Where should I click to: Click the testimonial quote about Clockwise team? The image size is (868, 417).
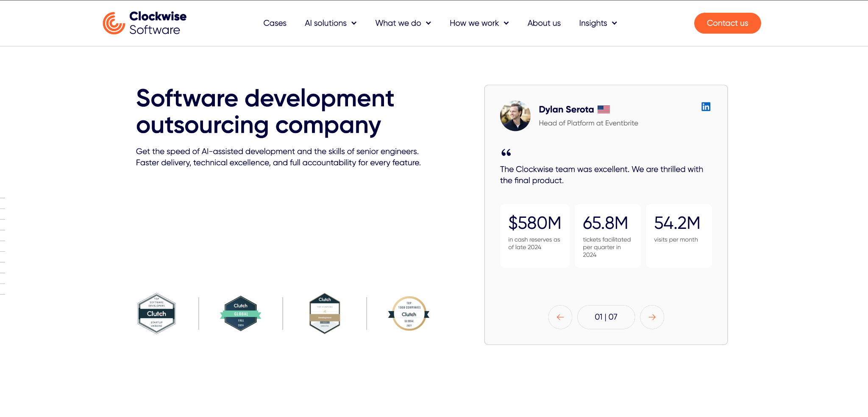pyautogui.click(x=601, y=175)
